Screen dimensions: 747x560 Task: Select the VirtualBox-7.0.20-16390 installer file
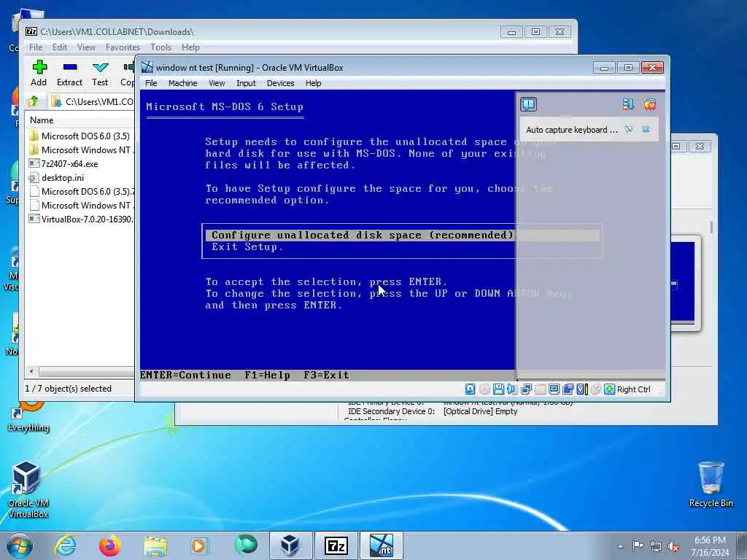(x=81, y=219)
